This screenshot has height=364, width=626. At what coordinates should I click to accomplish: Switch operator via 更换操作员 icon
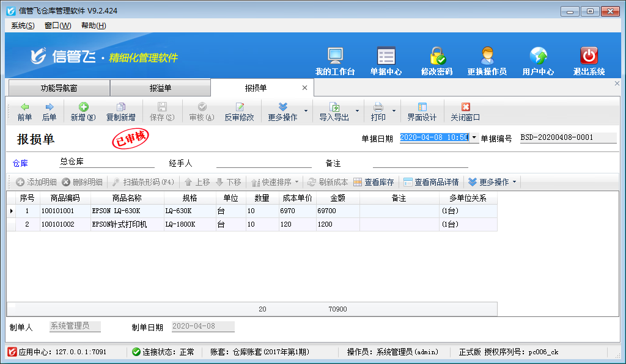[487, 57]
